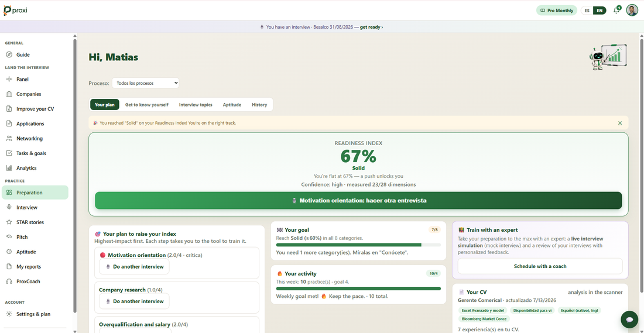Click the Settings & plan gear icon
The width and height of the screenshot is (644, 333).
(9, 314)
